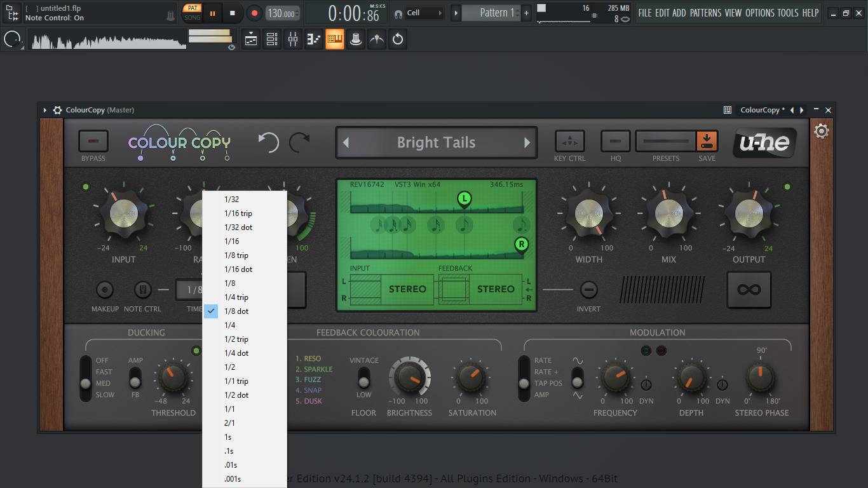
Task: Click the record button
Action: point(254,13)
